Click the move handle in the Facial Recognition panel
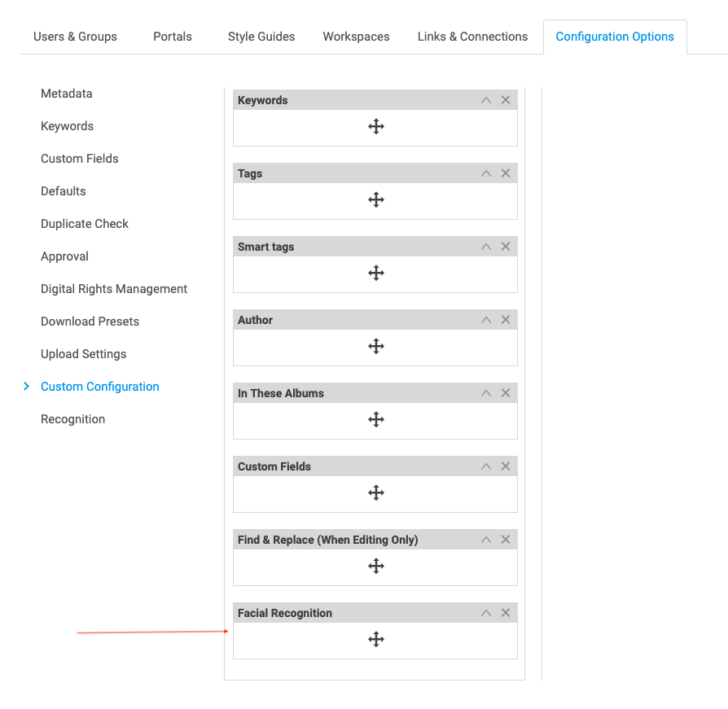This screenshot has height=709, width=728. coord(375,639)
